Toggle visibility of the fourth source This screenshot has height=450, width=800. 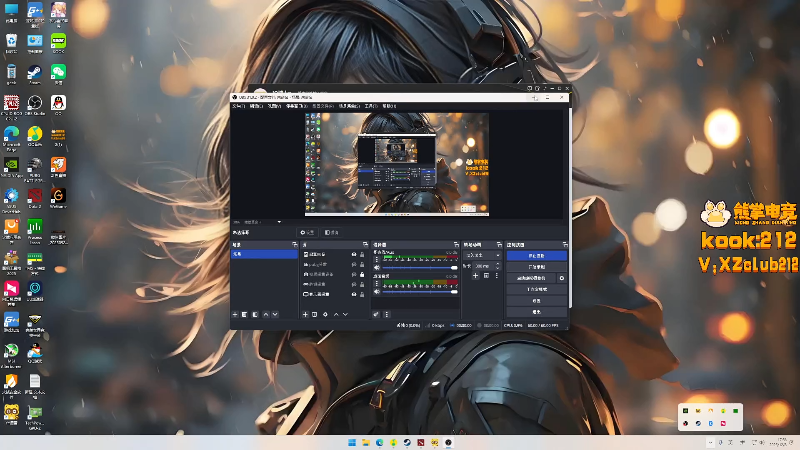pos(354,284)
